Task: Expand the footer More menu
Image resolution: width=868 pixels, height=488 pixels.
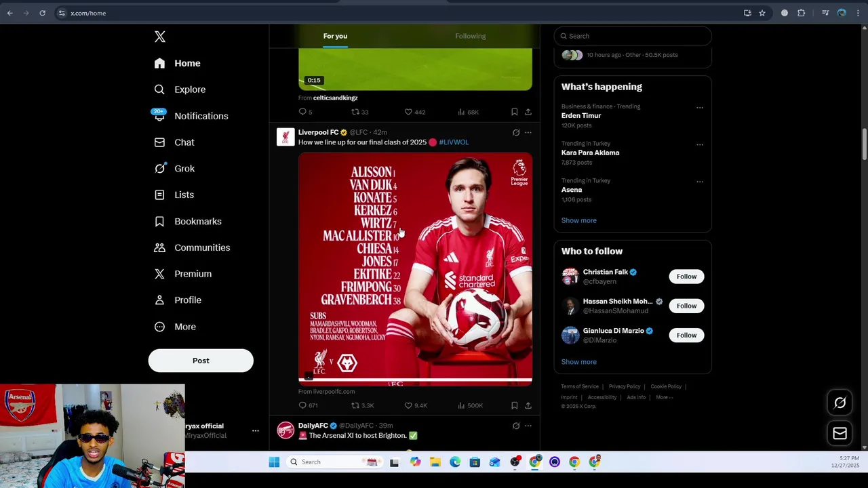Action: click(x=665, y=397)
